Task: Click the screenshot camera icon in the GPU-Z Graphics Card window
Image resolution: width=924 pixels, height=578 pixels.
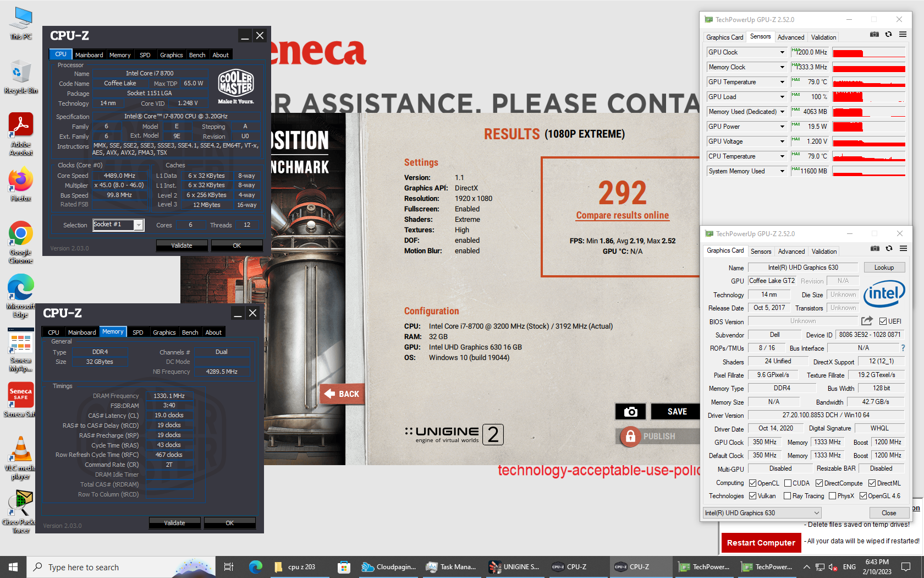Action: (875, 248)
